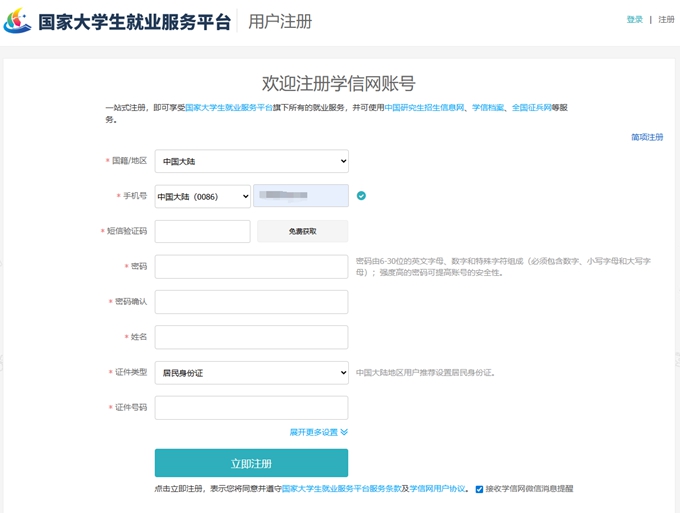Expand 展开更多设置 section

[x=318, y=432]
